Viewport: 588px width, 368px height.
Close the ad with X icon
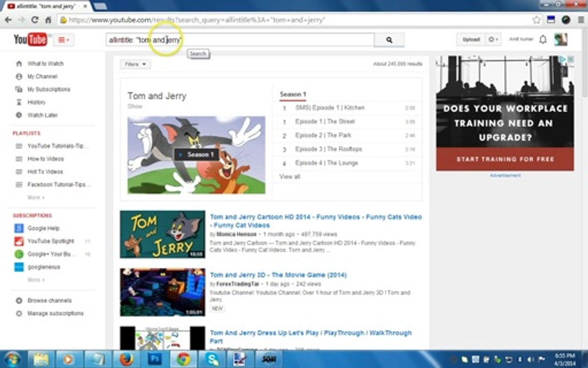point(570,59)
